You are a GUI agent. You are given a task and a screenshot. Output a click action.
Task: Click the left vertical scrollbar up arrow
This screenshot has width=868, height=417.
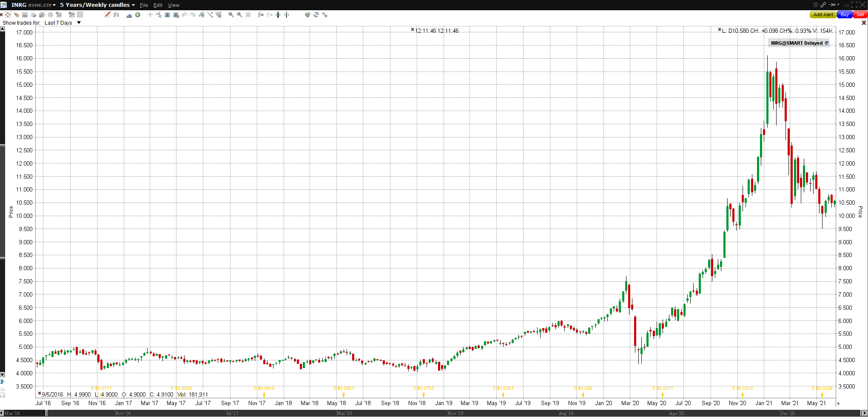[2, 29]
